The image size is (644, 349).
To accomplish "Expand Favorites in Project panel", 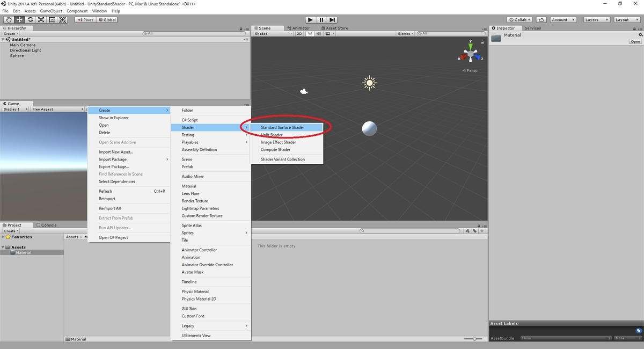I will [x=3, y=237].
